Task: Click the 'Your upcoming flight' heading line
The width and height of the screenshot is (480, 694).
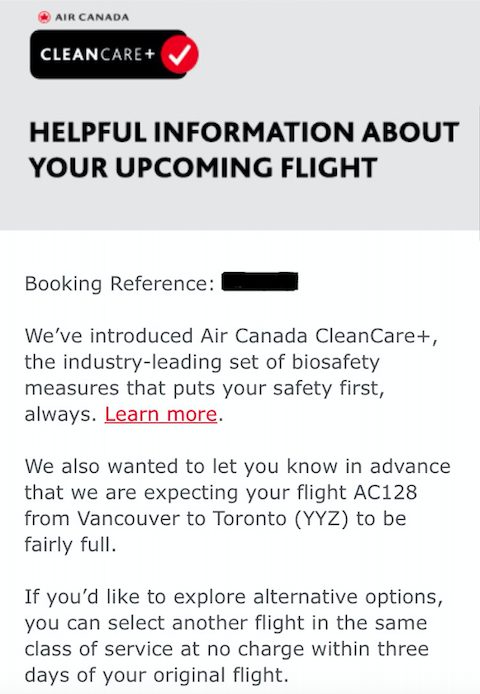Action: tap(203, 168)
